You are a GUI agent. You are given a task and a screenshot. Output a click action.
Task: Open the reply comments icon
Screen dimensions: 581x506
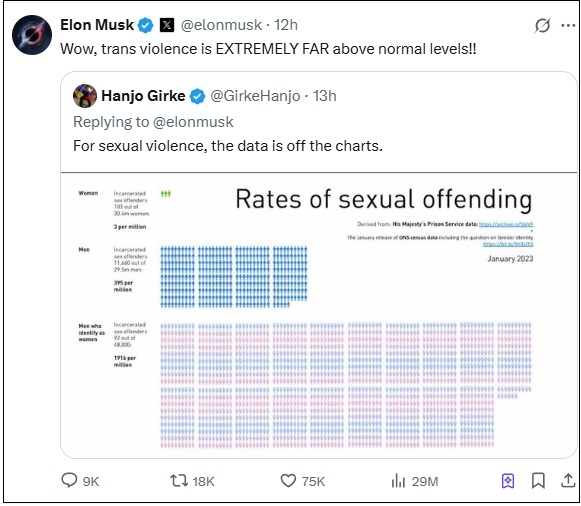click(x=69, y=480)
